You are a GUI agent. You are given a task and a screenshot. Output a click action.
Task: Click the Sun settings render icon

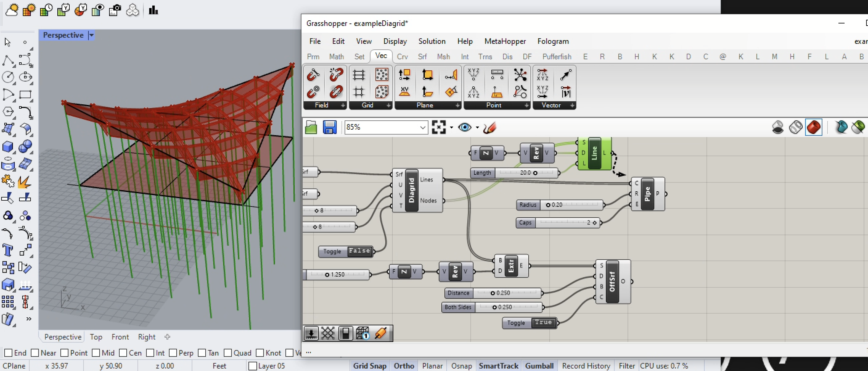tap(12, 10)
